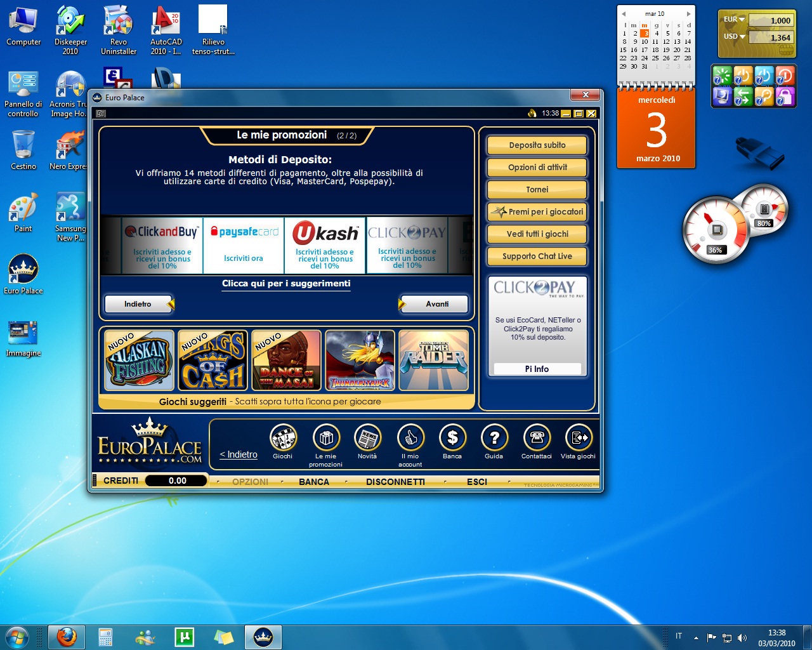
Task: Open Pannello di controllo desktop icon
Action: click(x=23, y=94)
